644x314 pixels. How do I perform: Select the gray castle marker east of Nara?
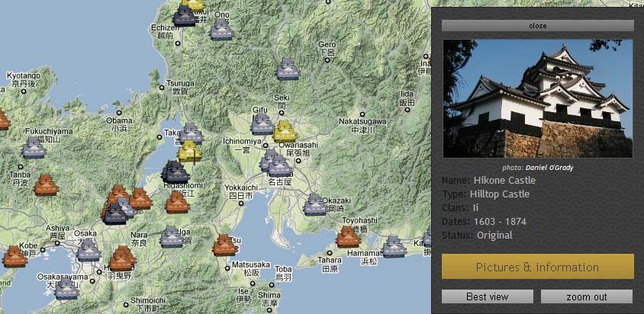pyautogui.click(x=172, y=237)
